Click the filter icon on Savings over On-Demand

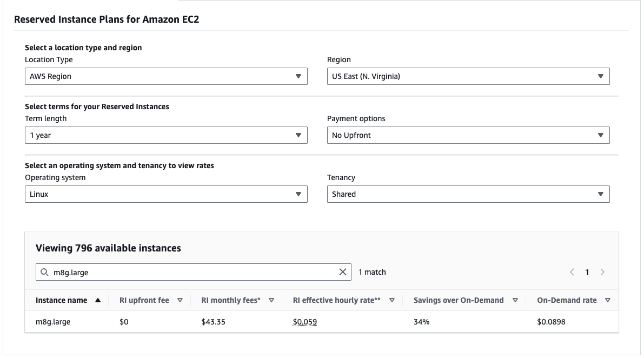click(x=515, y=300)
